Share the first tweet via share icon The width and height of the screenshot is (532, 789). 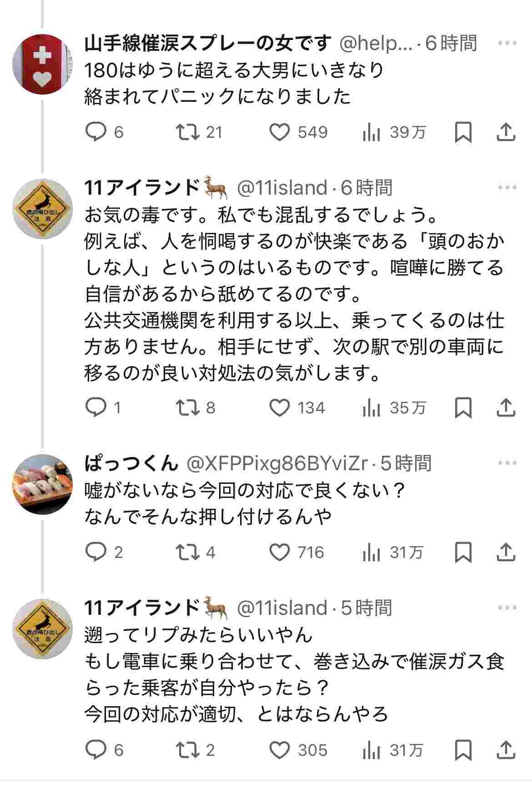click(506, 132)
